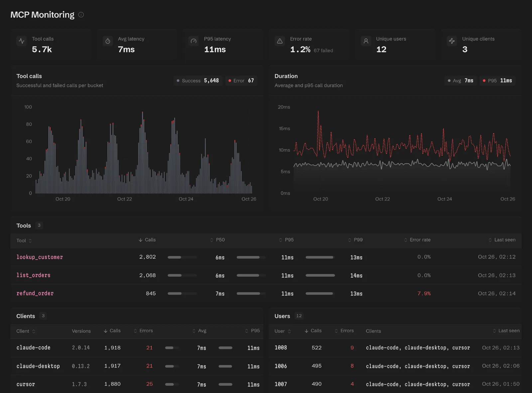Click the sort icon beside Clients Avg header
The width and height of the screenshot is (532, 393).
tap(194, 331)
